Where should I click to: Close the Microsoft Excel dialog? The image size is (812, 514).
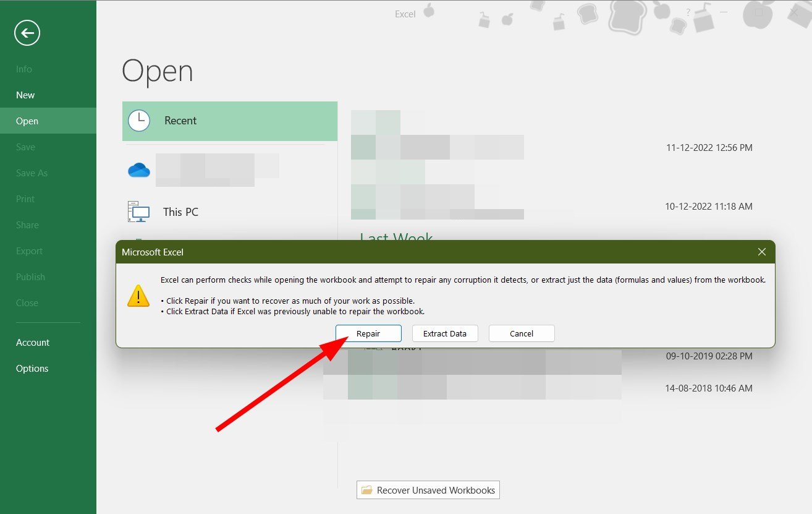(762, 252)
